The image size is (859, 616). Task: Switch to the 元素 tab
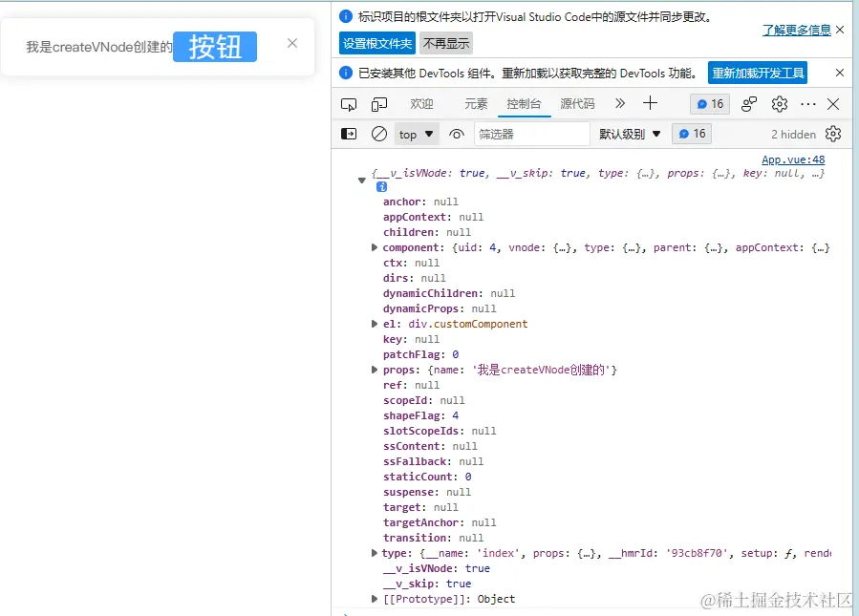[476, 104]
